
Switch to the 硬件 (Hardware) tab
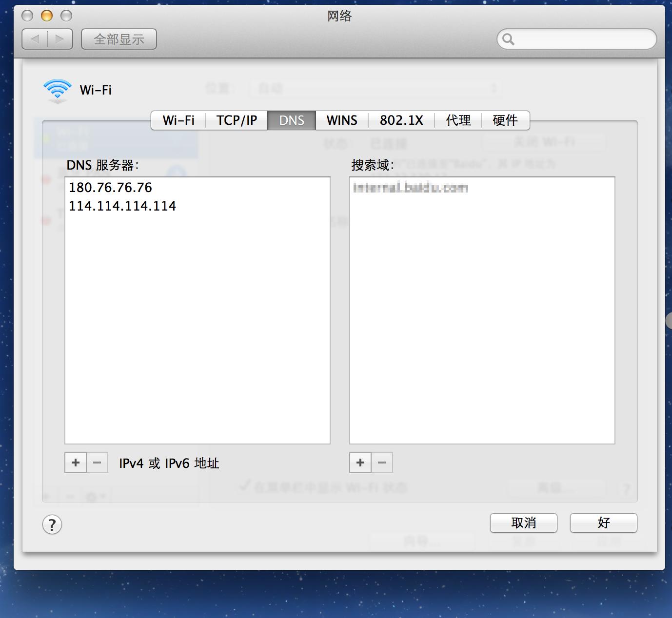(x=505, y=120)
